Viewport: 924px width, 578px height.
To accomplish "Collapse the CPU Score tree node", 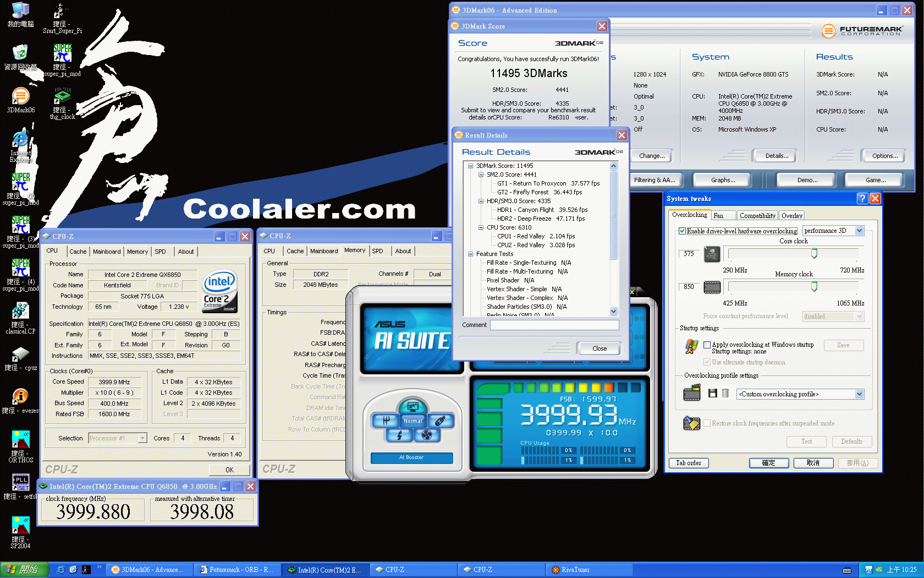I will (481, 227).
